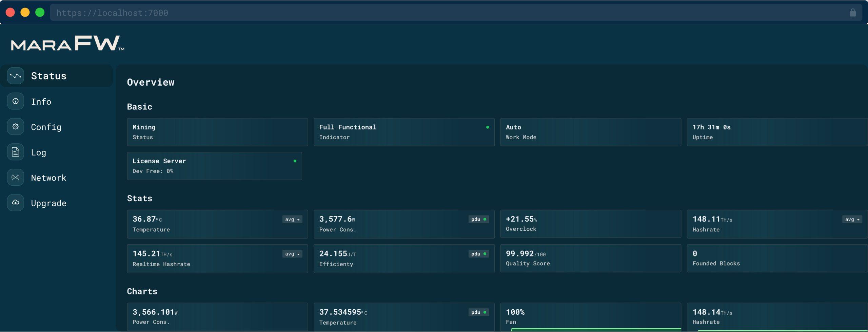Click the lock icon in the address bar
Image resolution: width=868 pixels, height=332 pixels.
[x=853, y=13]
